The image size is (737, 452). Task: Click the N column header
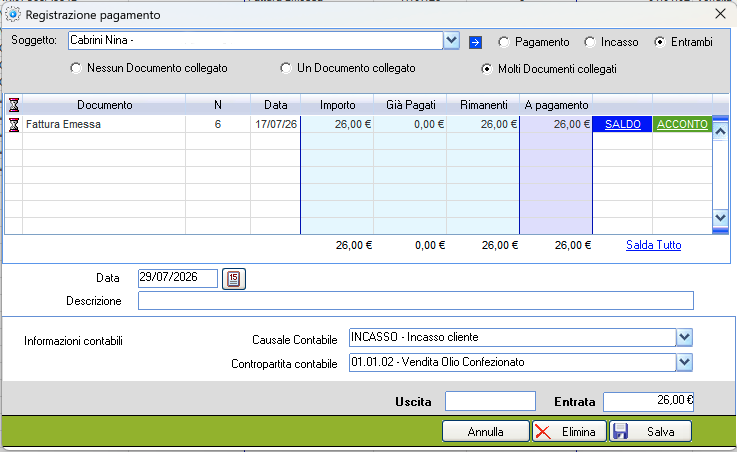[x=218, y=105]
